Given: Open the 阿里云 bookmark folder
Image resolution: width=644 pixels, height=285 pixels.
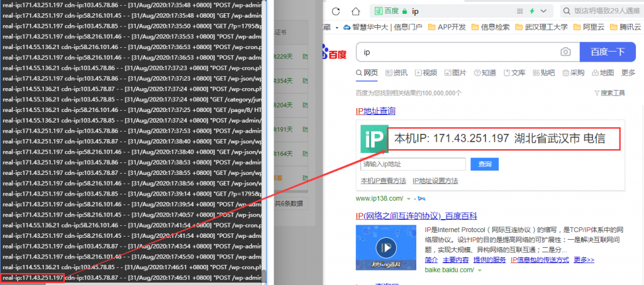Looking at the screenshot, I should 589,27.
